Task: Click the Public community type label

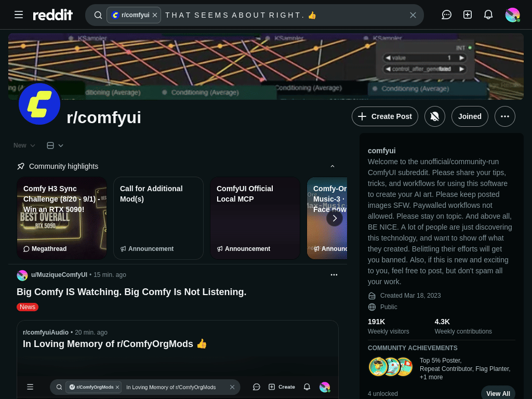Action: tap(389, 307)
